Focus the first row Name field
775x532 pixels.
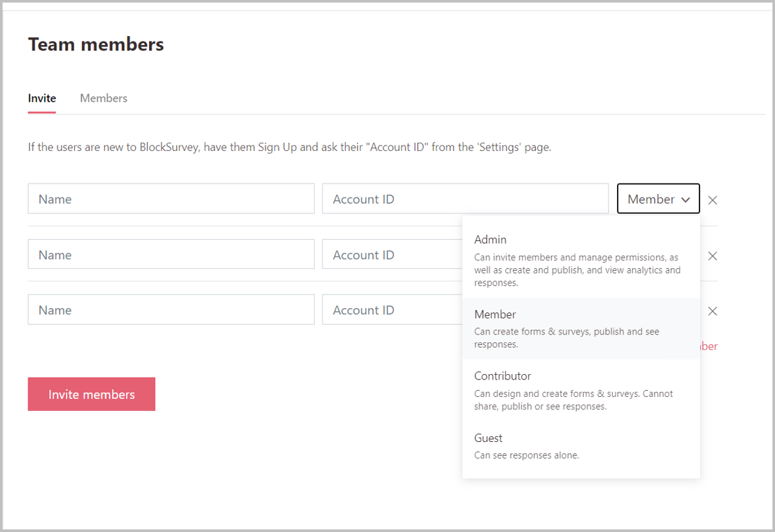tap(171, 199)
